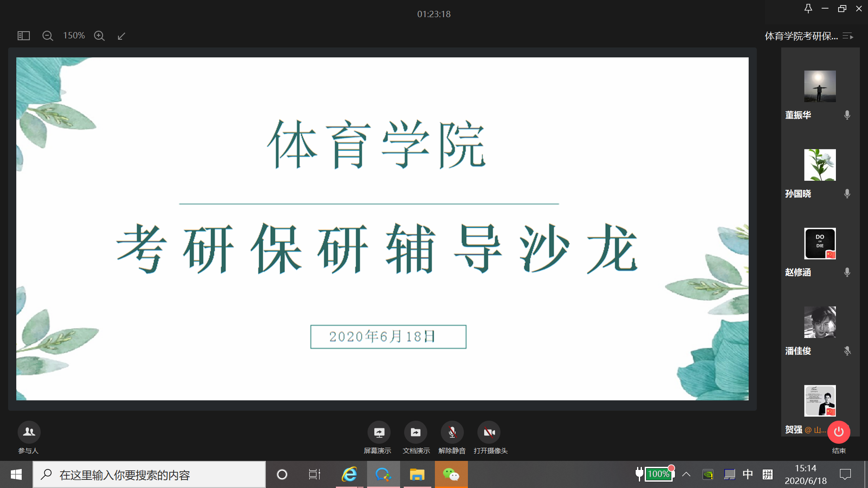Click the 150% zoom level
The width and height of the screenshot is (868, 488).
coord(74,36)
